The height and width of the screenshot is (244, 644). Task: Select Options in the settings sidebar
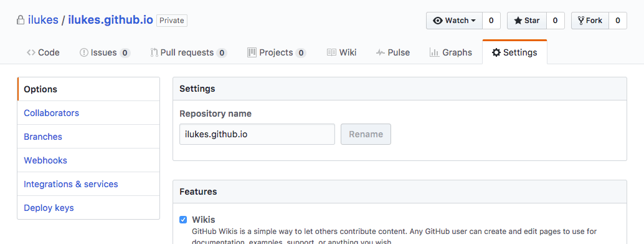pyautogui.click(x=88, y=89)
